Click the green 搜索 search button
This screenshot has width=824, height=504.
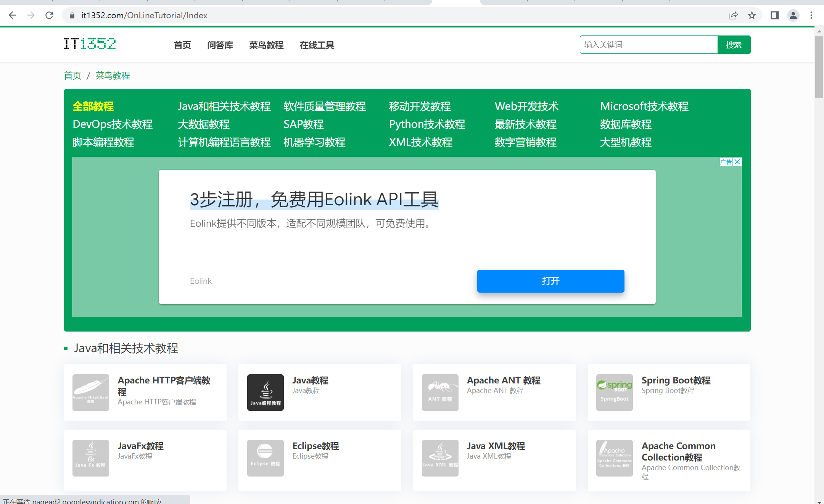[734, 45]
